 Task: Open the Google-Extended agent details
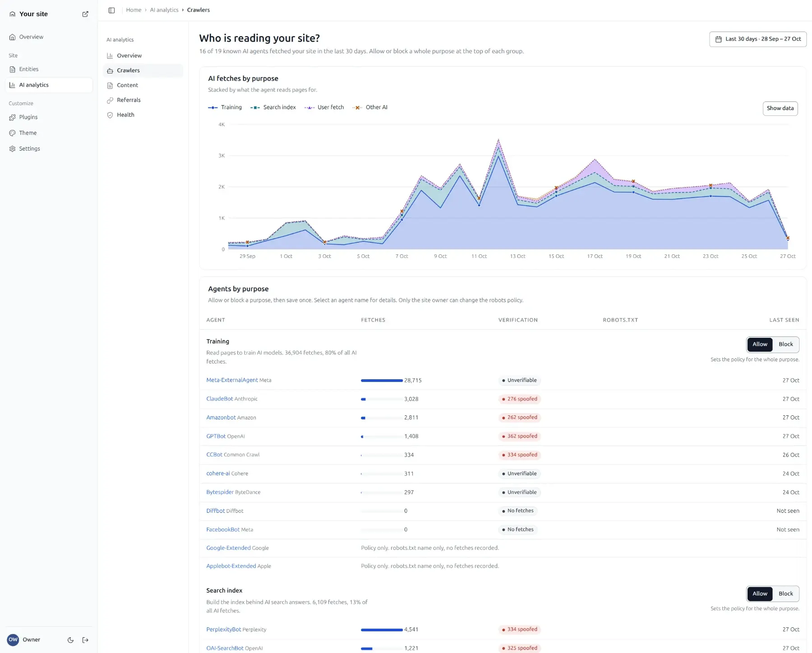(228, 548)
